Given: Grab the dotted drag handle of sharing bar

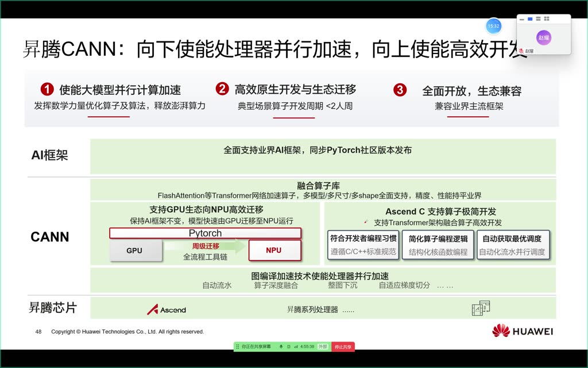Looking at the screenshot, I should click(x=237, y=347).
